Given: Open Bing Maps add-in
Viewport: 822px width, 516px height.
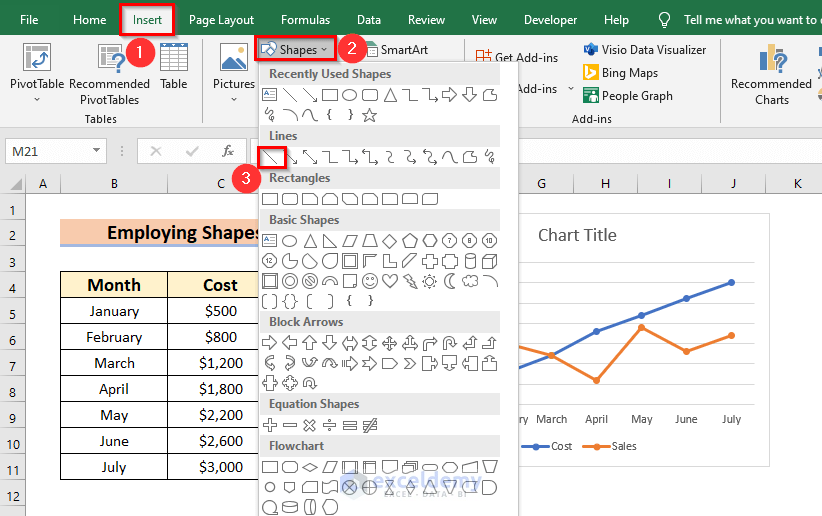Looking at the screenshot, I should pos(621,73).
